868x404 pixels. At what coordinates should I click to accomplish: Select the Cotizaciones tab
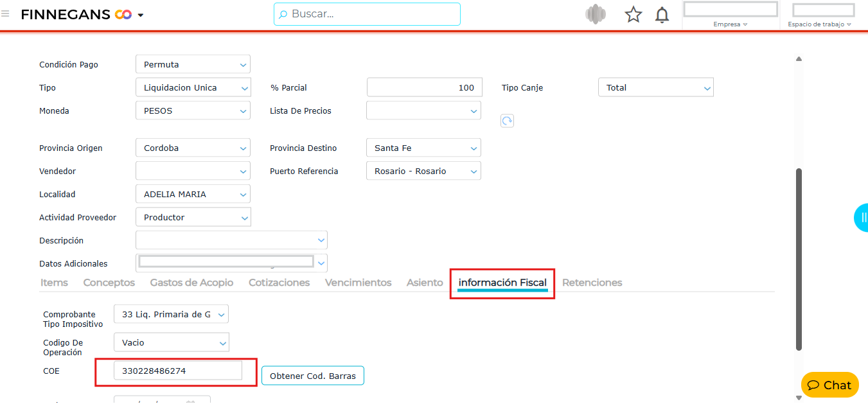(x=279, y=283)
